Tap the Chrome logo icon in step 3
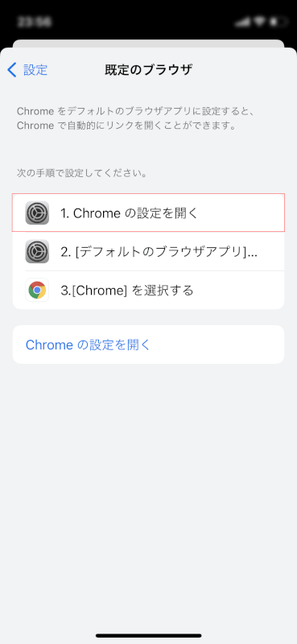 [x=37, y=290]
